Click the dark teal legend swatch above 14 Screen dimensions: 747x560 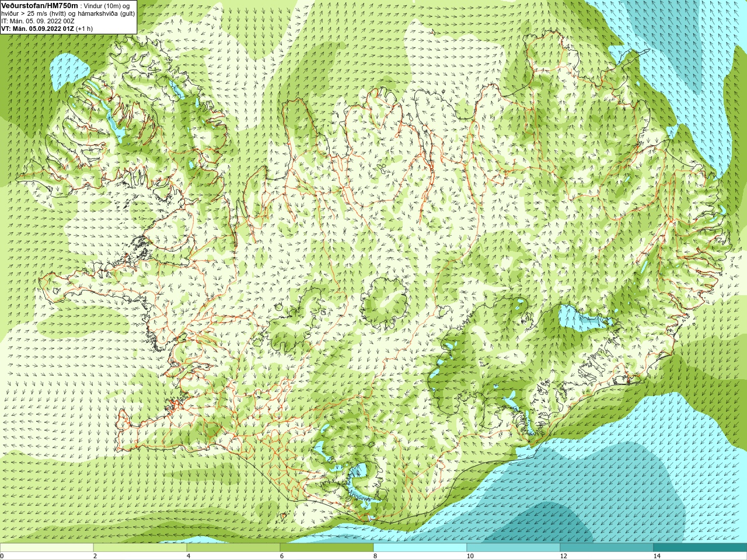(x=700, y=548)
